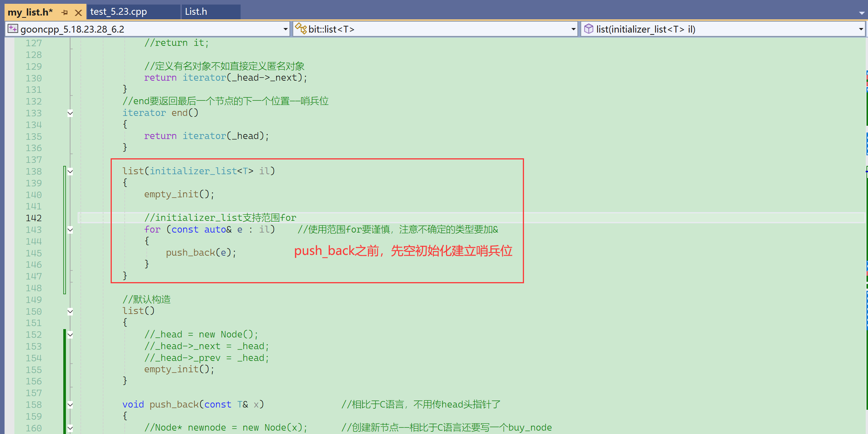
Task: Fold the push_back function at line 158
Action: 70,404
